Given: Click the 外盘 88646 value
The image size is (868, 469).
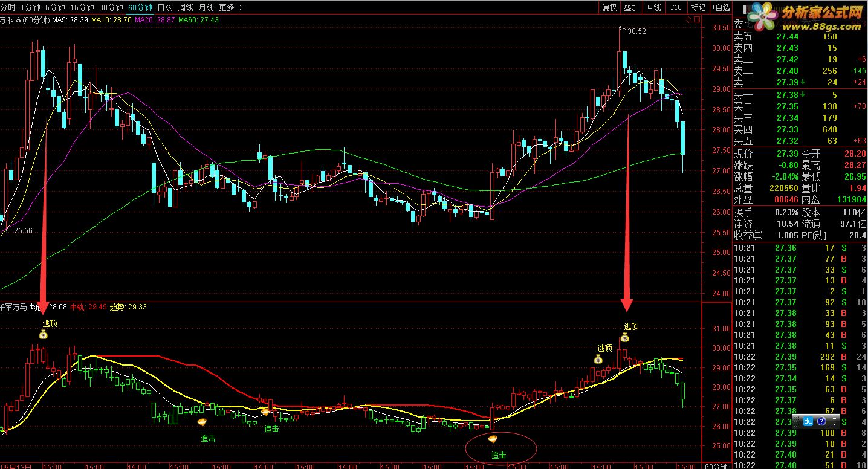Looking at the screenshot, I should tap(786, 199).
